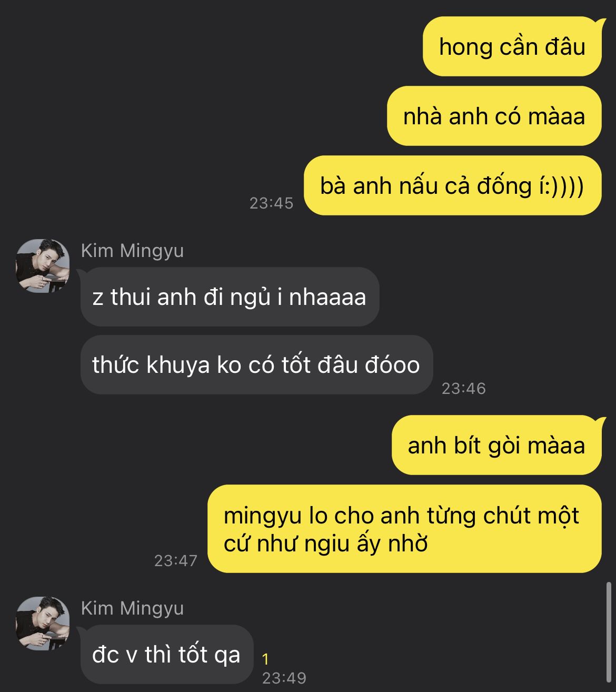Open sender name Kim Mingyu above 'z thui' message
The width and height of the screenshot is (616, 692).
pos(132,251)
